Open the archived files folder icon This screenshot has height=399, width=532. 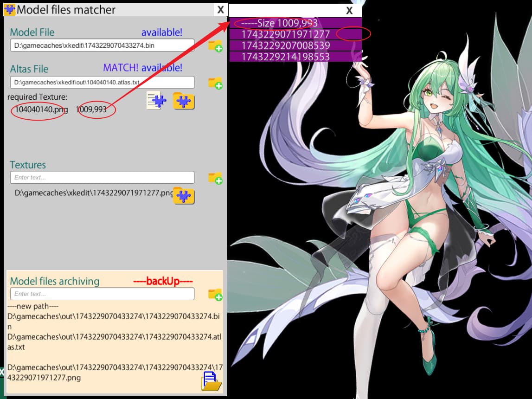(x=211, y=381)
